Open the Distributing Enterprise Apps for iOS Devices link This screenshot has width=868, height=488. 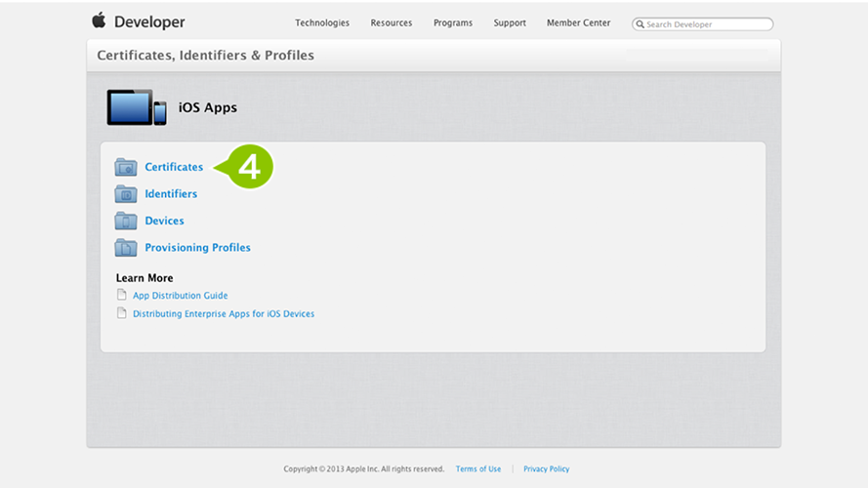click(224, 313)
